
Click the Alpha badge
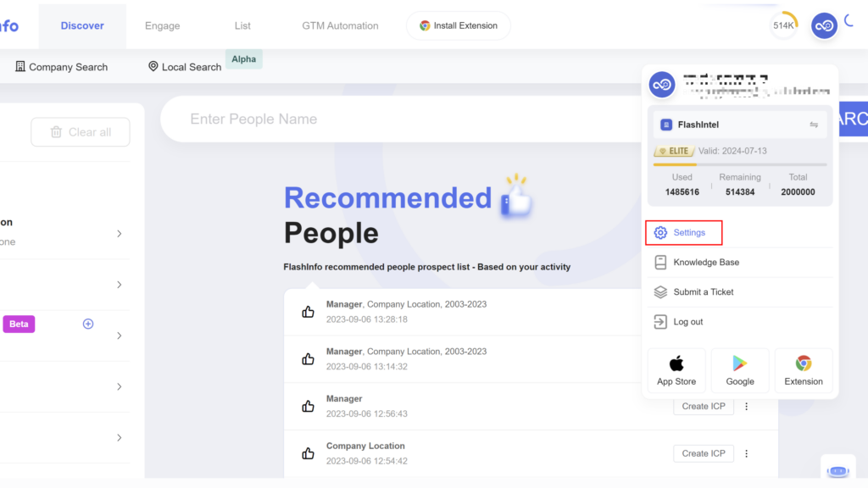(x=243, y=59)
